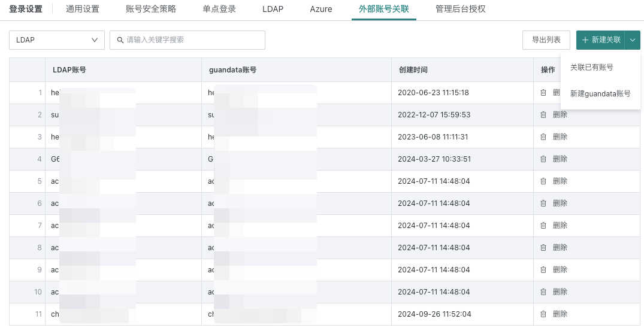Open the LDAP account type dropdown

pyautogui.click(x=57, y=40)
